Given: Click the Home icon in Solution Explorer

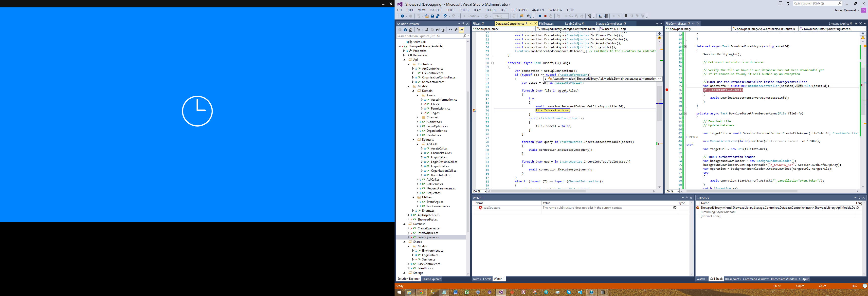Looking at the screenshot, I should [411, 30].
